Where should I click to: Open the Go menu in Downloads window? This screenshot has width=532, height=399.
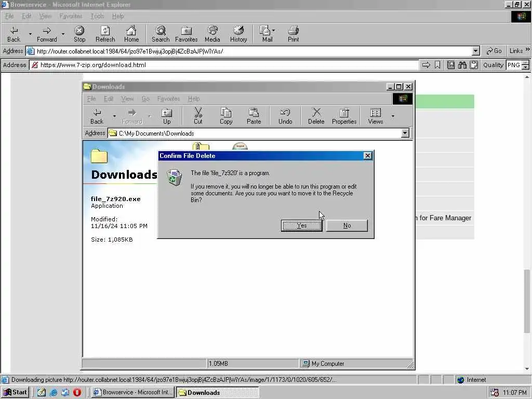coord(145,99)
